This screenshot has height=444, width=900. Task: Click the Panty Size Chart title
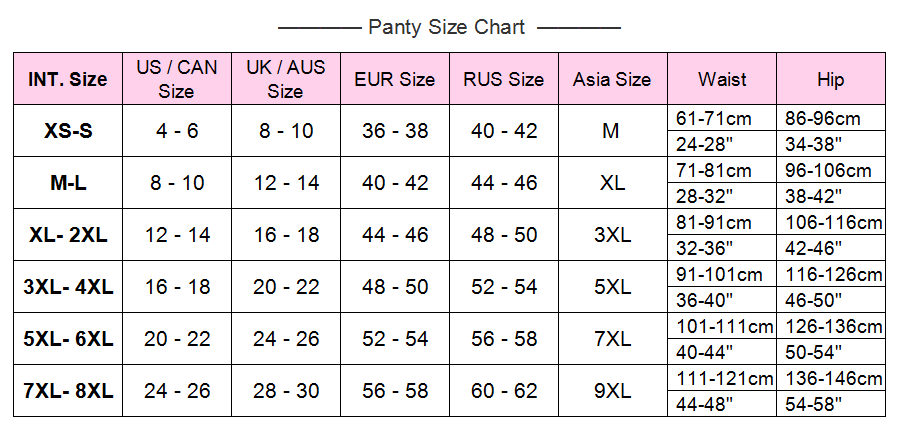pos(447,27)
